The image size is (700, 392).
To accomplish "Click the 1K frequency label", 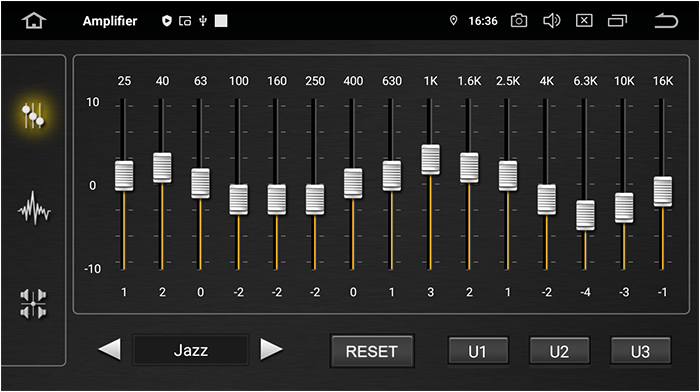I will click(430, 81).
